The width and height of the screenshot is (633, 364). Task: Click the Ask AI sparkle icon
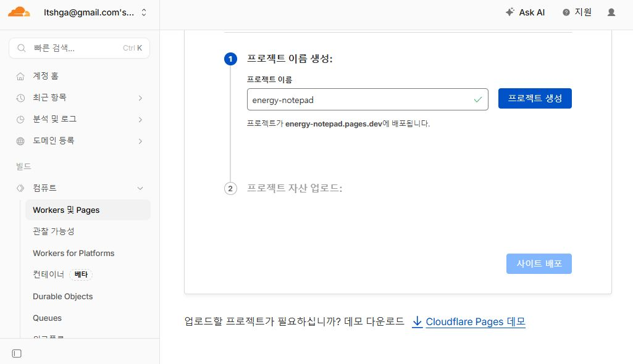pos(510,12)
